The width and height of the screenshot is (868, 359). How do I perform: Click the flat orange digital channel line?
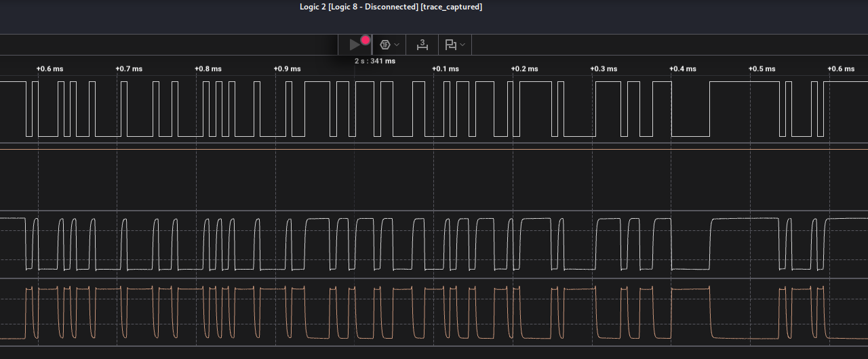point(434,150)
